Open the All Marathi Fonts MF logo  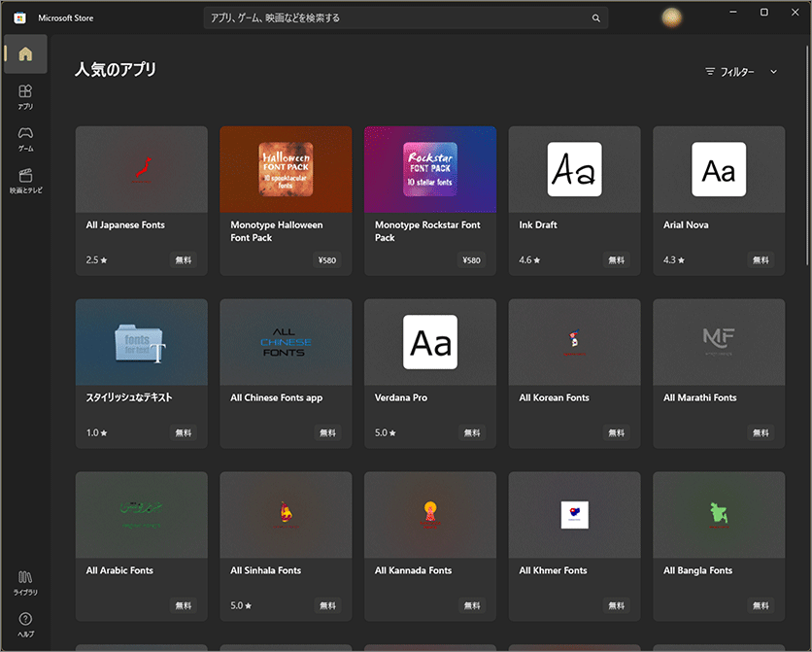pos(719,341)
